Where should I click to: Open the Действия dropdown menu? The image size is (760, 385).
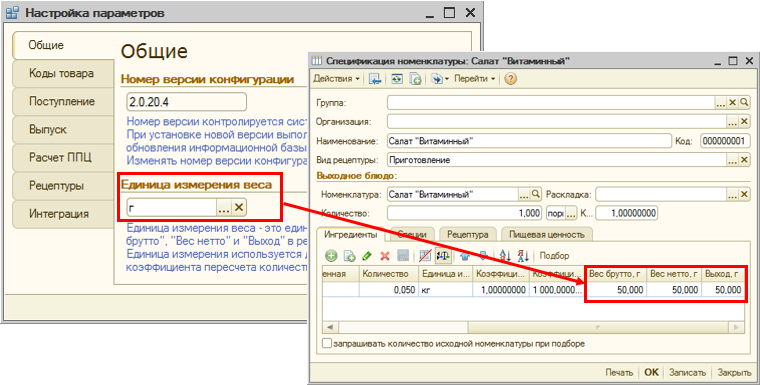point(337,79)
